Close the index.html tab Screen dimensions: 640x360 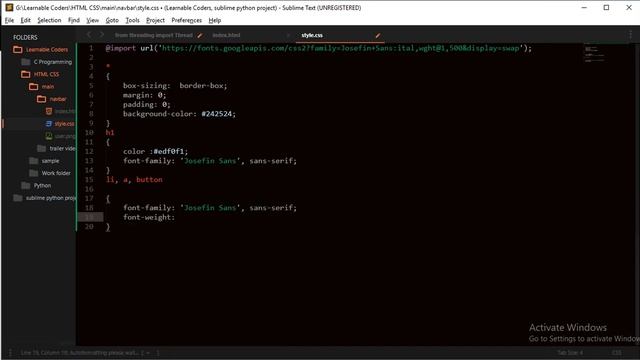click(x=288, y=36)
